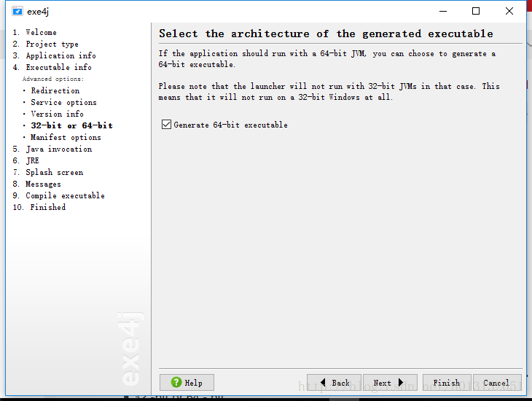Click the Cancel button
Viewport: 532px width, 401px height.
tap(497, 383)
